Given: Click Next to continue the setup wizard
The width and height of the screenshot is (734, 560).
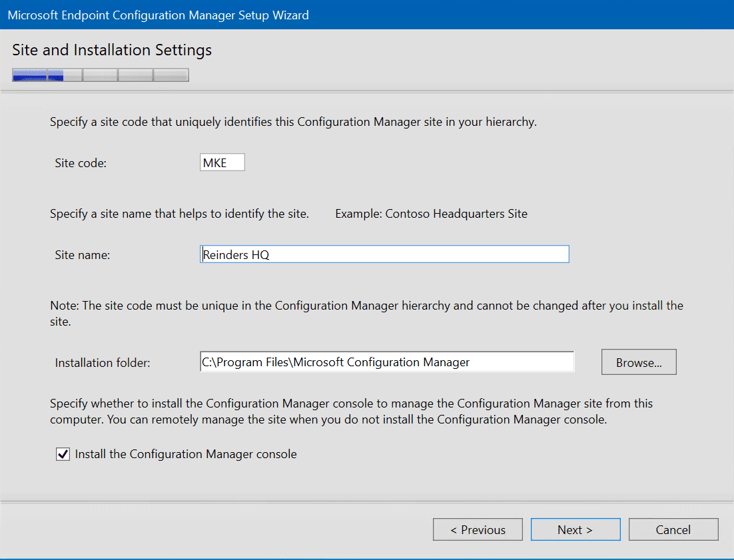Looking at the screenshot, I should coord(575,529).
